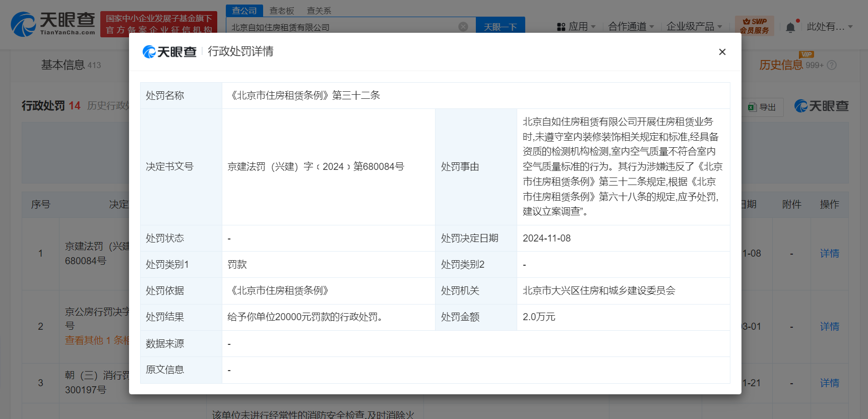Switch to the 查关系 tab
Viewport: 868px width, 419px height.
pyautogui.click(x=319, y=11)
